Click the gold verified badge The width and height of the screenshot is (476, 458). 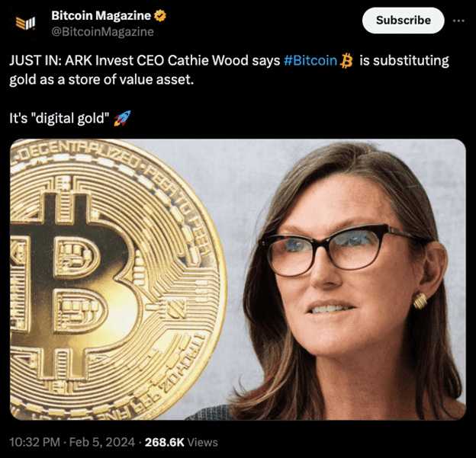coord(160,16)
